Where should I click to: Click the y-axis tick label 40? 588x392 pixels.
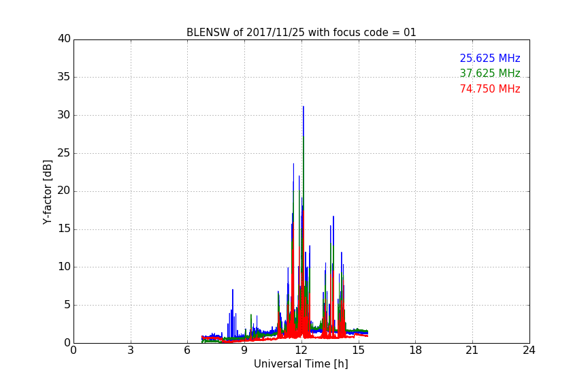[x=64, y=39]
